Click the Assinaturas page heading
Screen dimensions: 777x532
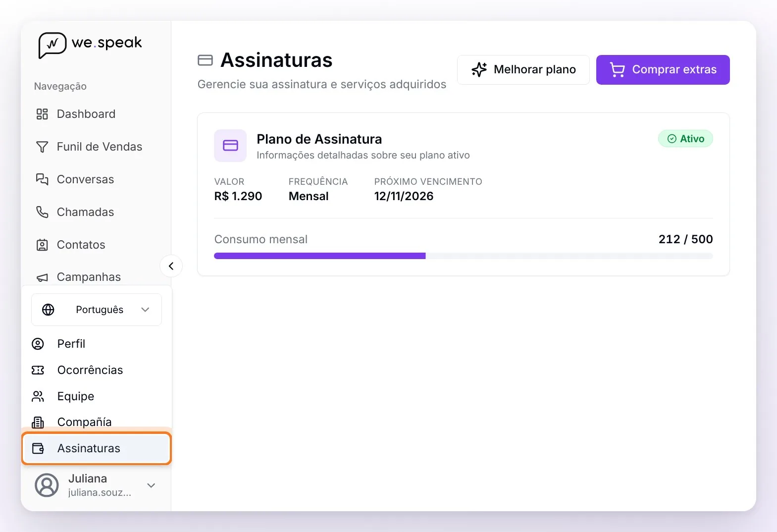[x=276, y=60]
